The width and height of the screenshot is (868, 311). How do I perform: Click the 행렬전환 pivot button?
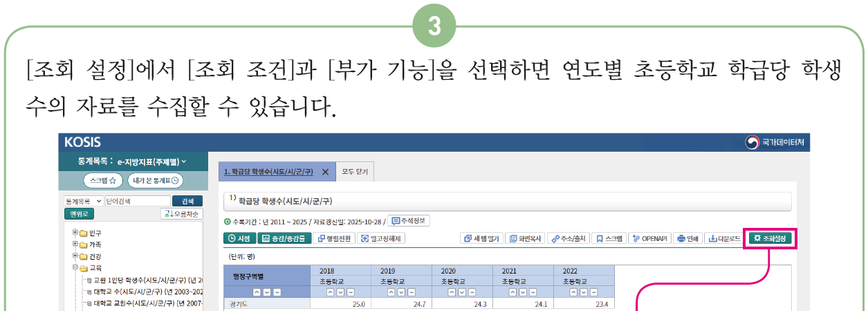point(334,238)
